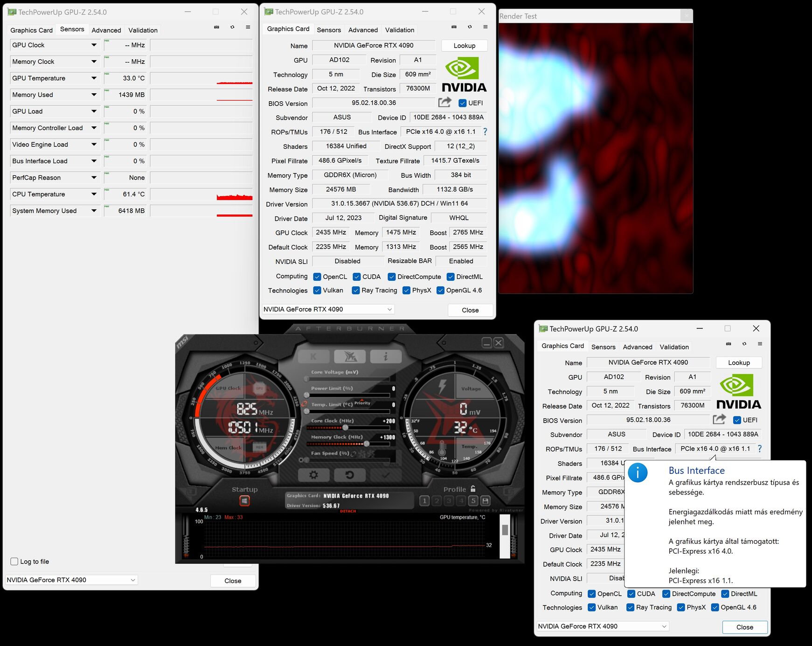Open Kombustor with the K button in Afterburner
This screenshot has width=812, height=646.
click(x=313, y=357)
